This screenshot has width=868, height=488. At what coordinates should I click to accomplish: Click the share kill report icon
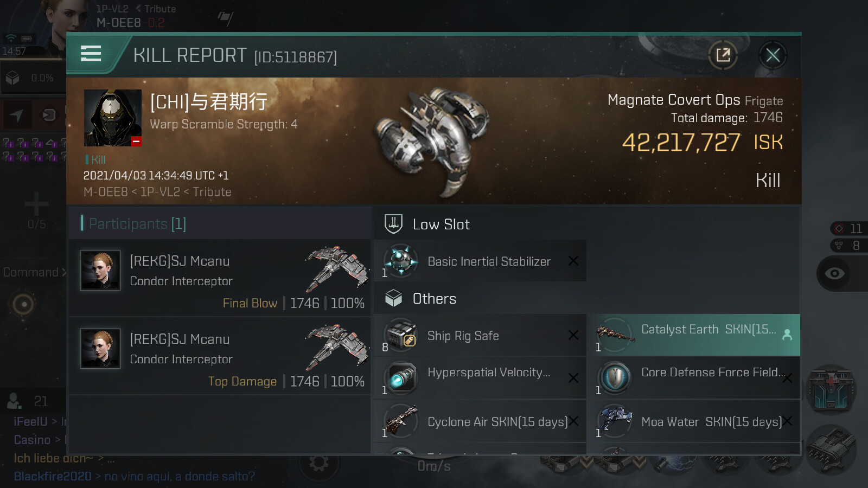coord(723,55)
